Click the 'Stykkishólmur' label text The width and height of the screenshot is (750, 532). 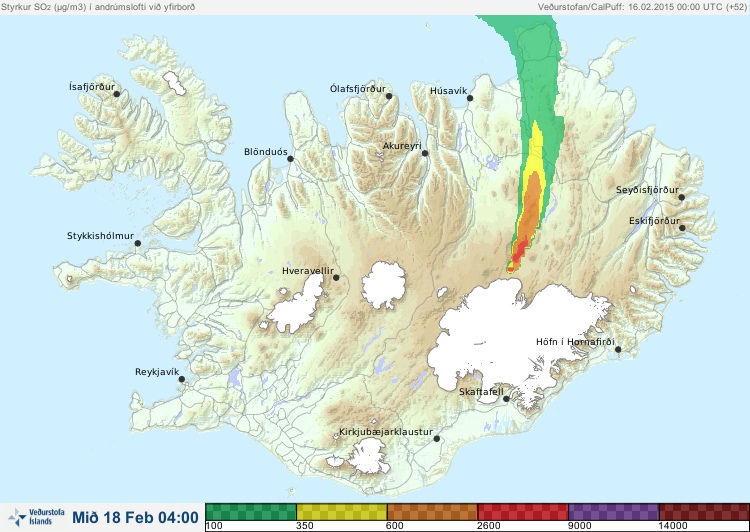point(100,236)
